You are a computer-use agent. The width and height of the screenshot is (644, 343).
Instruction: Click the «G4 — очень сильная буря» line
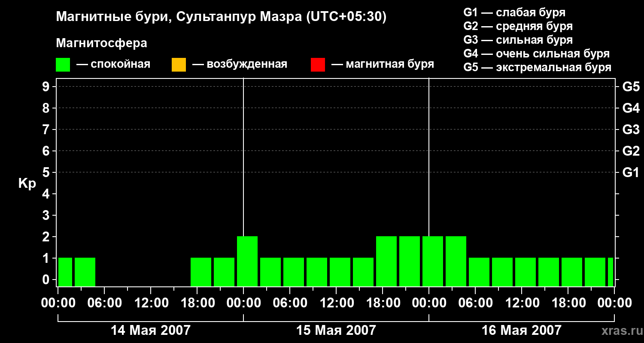[537, 54]
